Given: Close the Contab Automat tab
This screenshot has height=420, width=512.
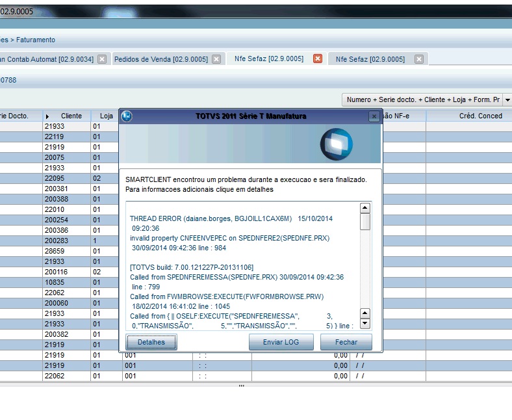Looking at the screenshot, I should pyautogui.click(x=102, y=59).
